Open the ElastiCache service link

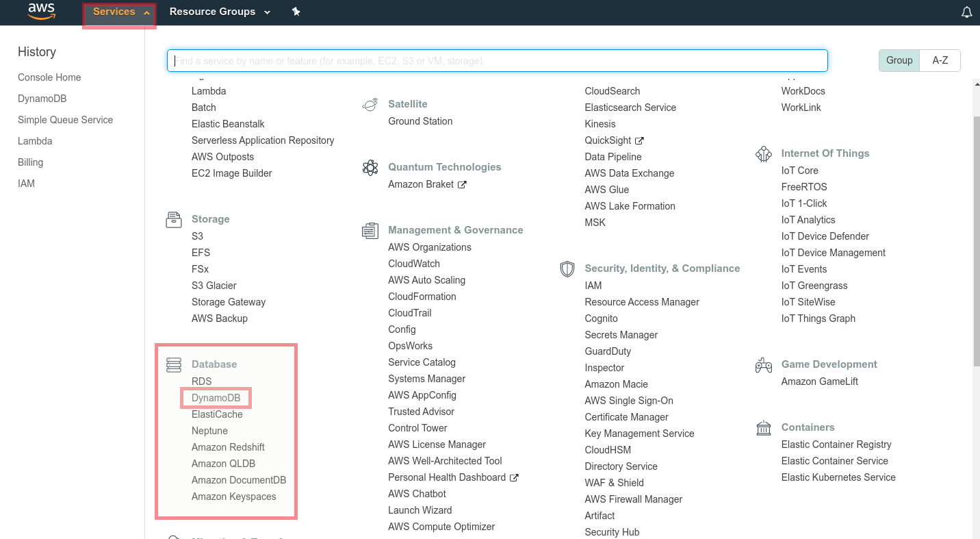click(217, 414)
